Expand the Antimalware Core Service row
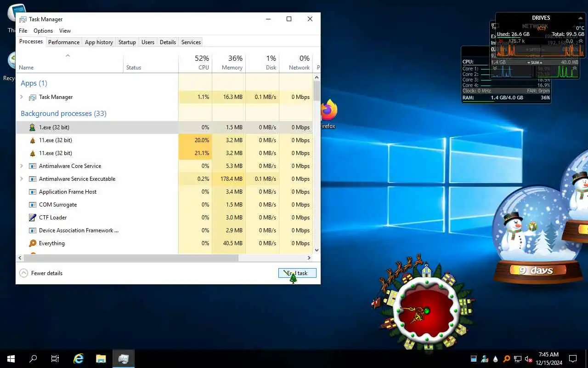Image resolution: width=588 pixels, height=368 pixels. tap(22, 166)
